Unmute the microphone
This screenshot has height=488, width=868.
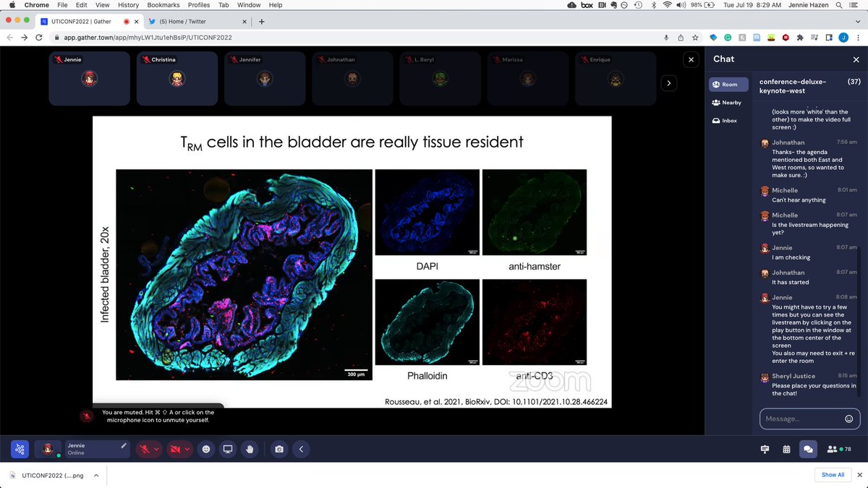point(145,449)
